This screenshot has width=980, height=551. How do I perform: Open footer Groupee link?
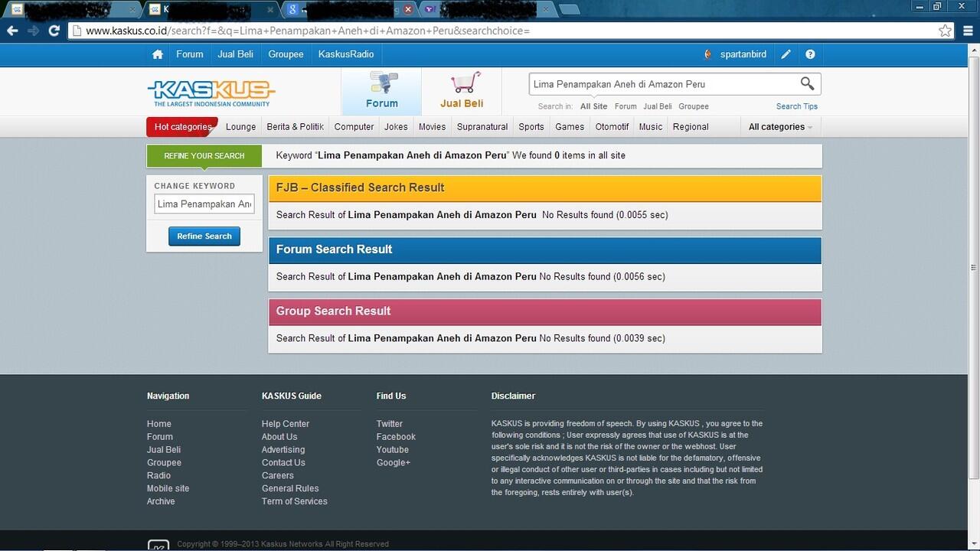click(164, 463)
